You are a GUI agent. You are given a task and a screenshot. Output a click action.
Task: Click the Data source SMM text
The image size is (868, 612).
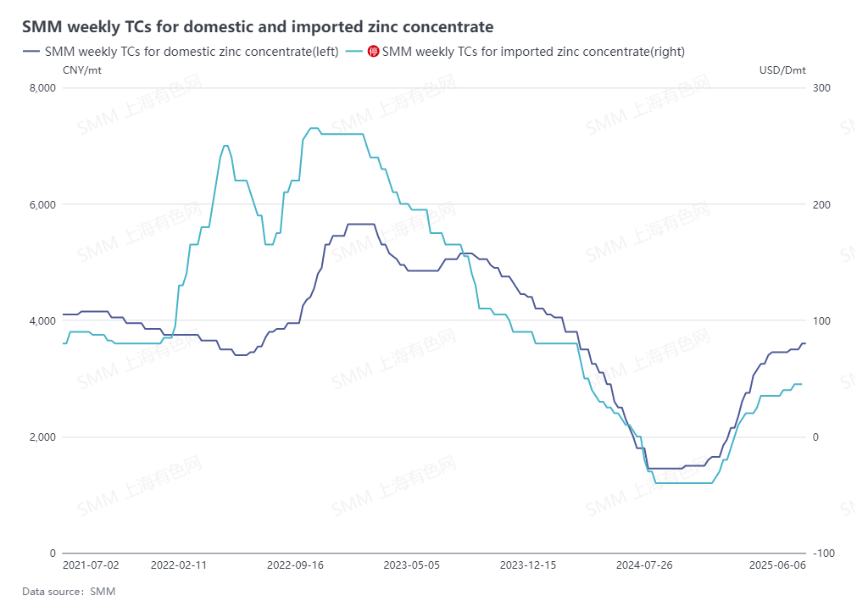point(69,592)
